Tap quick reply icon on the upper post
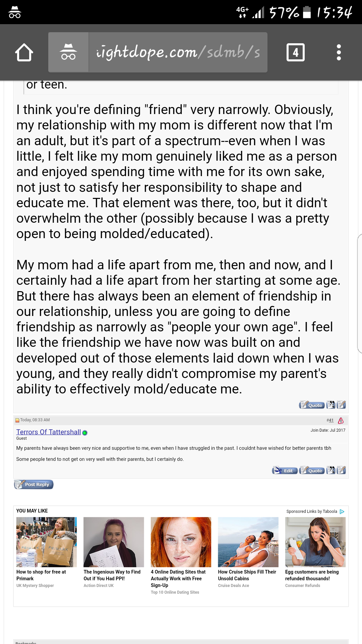This screenshot has height=644, width=362. pyautogui.click(x=342, y=405)
